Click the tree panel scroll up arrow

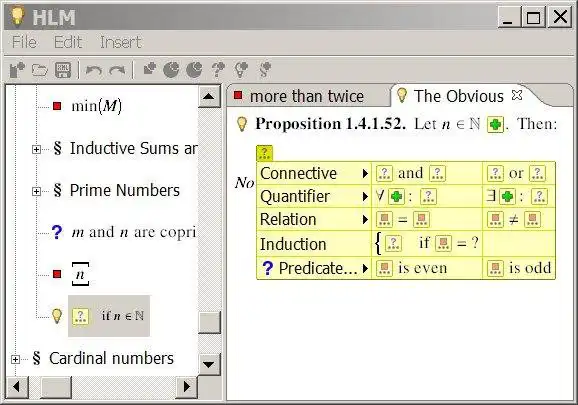pyautogui.click(x=209, y=96)
